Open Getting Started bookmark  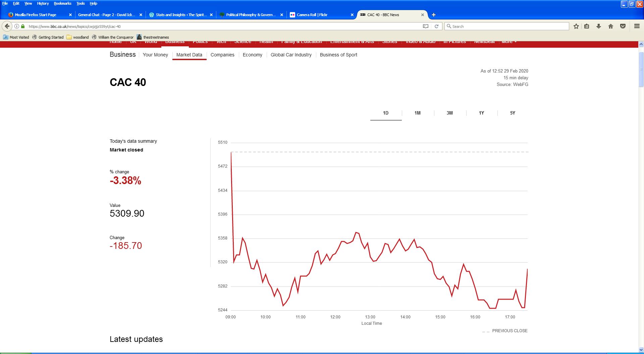coord(48,37)
